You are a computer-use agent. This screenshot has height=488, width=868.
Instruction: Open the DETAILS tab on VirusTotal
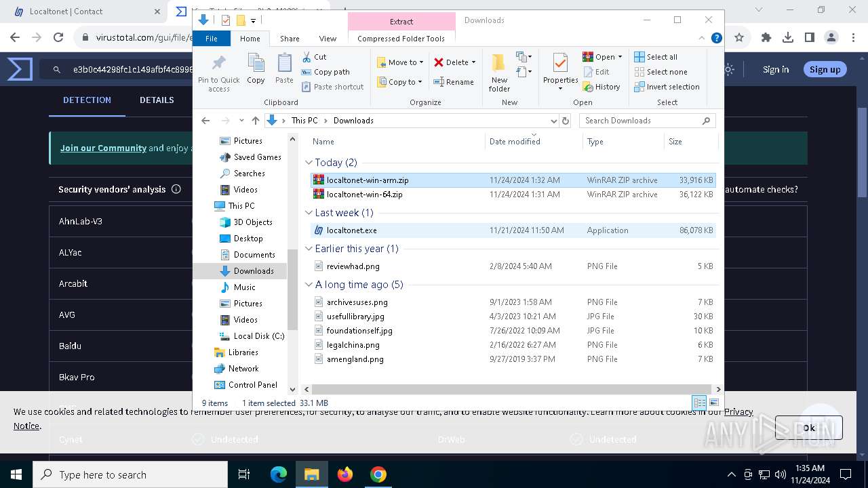157,100
